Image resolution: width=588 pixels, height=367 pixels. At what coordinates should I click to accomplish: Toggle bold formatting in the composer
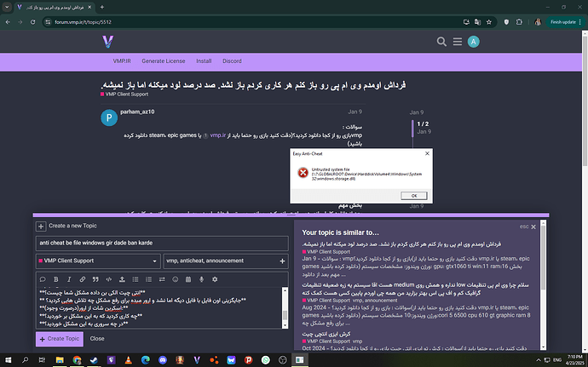56,279
